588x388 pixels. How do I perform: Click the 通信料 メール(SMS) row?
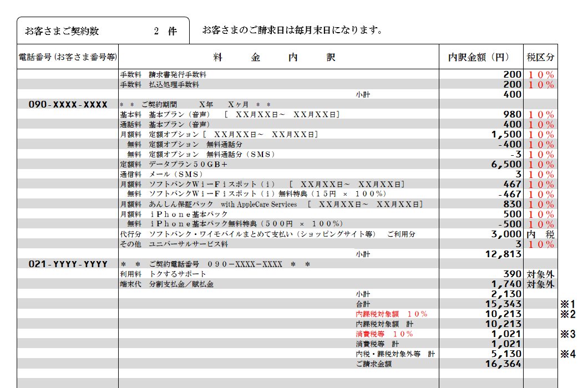click(161, 174)
